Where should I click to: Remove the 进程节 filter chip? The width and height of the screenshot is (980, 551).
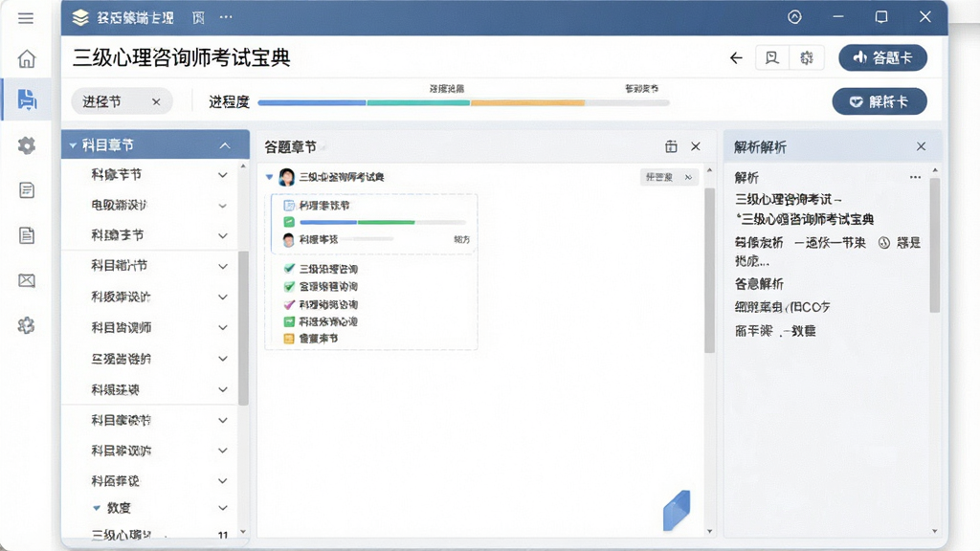pos(156,101)
